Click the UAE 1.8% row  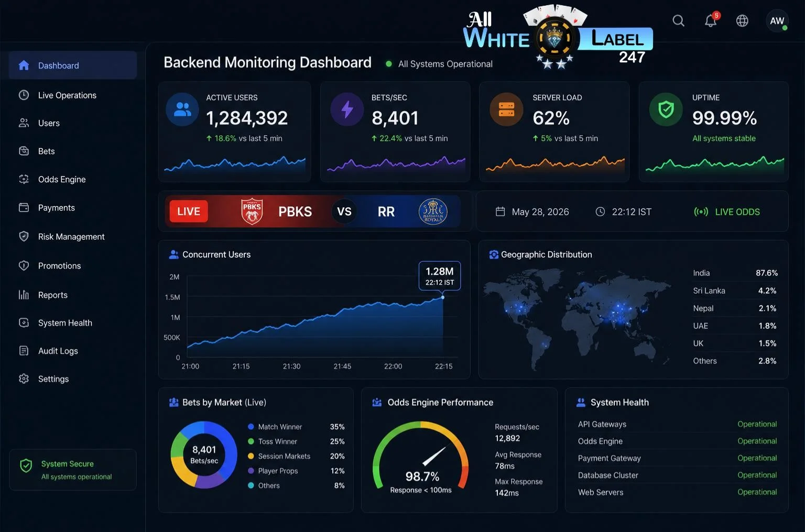click(735, 326)
